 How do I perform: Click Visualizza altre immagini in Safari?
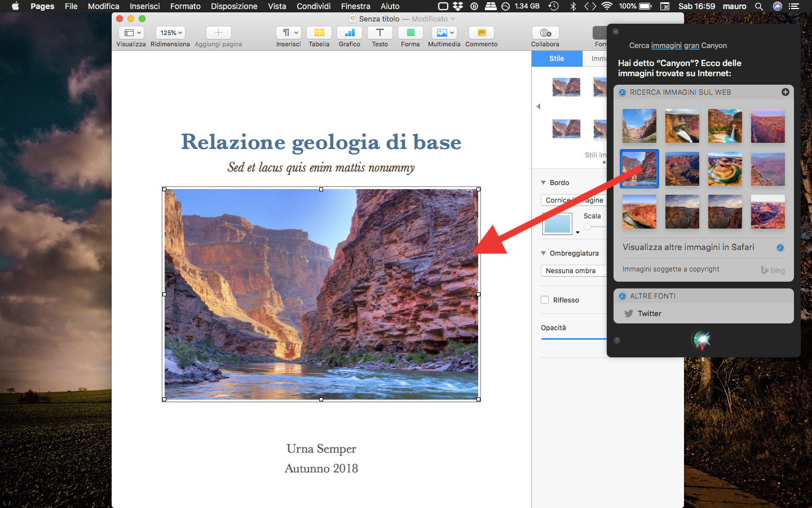coord(688,247)
